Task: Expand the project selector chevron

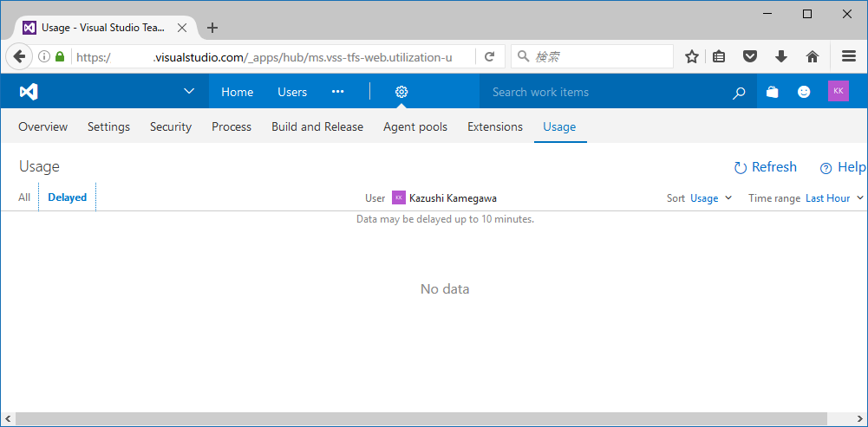Action: 189,91
